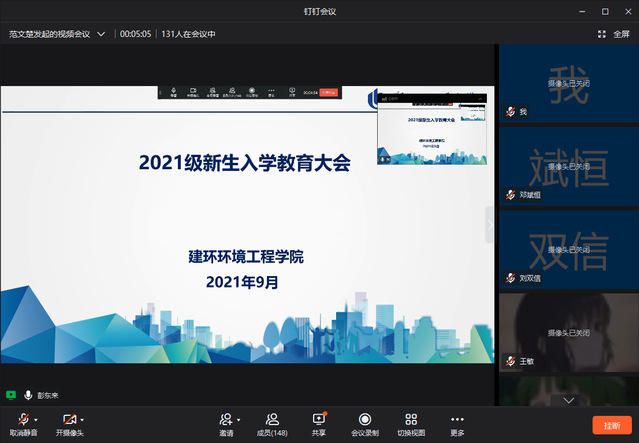Open camera options arrow beside 开摄像头
Screen dimensions: 639x443
pos(82,420)
